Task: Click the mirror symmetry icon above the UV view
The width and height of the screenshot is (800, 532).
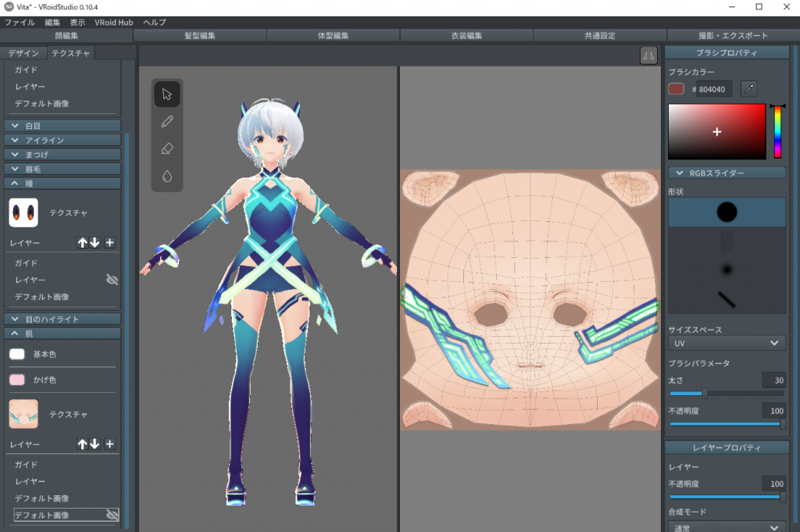Action: pyautogui.click(x=648, y=55)
